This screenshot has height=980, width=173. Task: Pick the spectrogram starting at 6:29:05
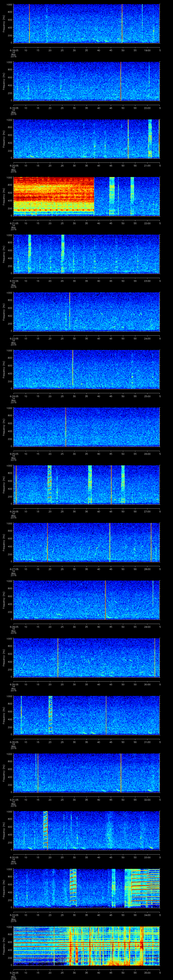[x=87, y=657]
